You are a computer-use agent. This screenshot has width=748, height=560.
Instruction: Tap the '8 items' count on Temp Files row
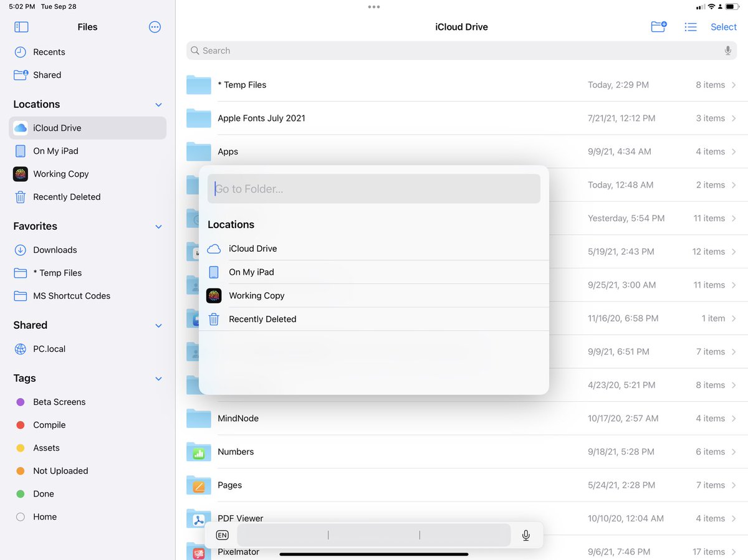pos(711,85)
